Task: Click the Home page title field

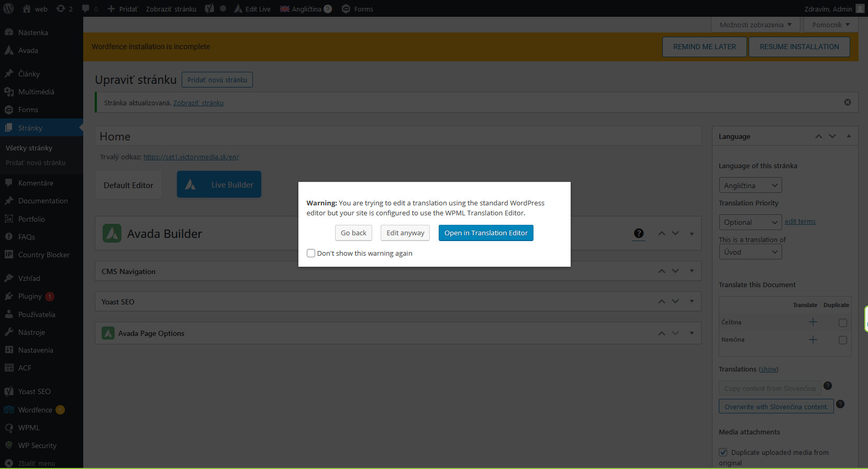Action: [398, 136]
